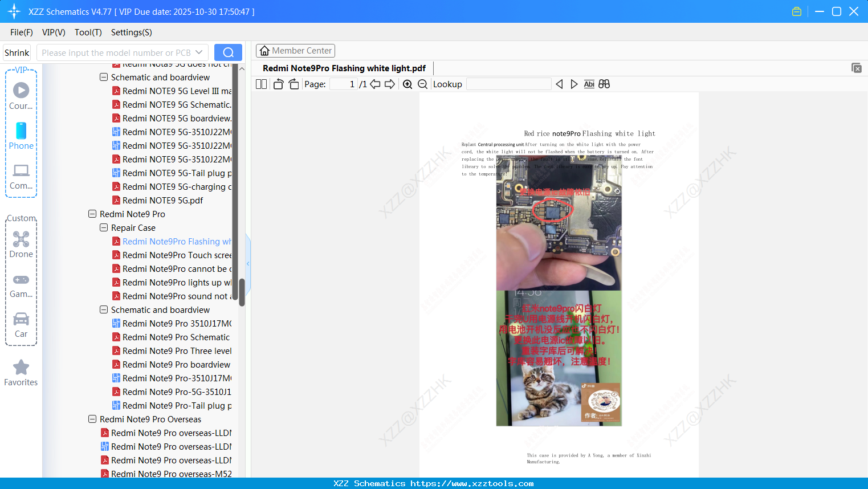This screenshot has width=868, height=489.
Task: Select Redmi Note9Pro Flashing white light entry
Action: point(172,242)
